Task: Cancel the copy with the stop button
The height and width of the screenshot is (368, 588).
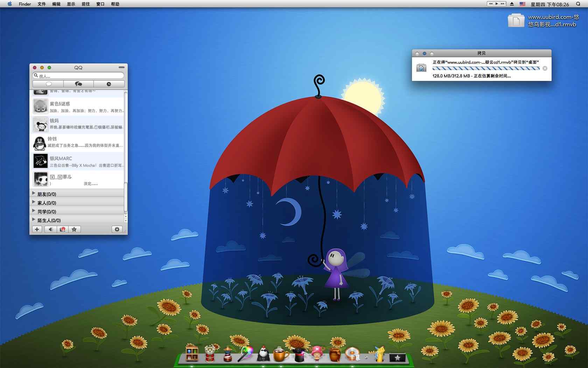Action: tap(545, 68)
